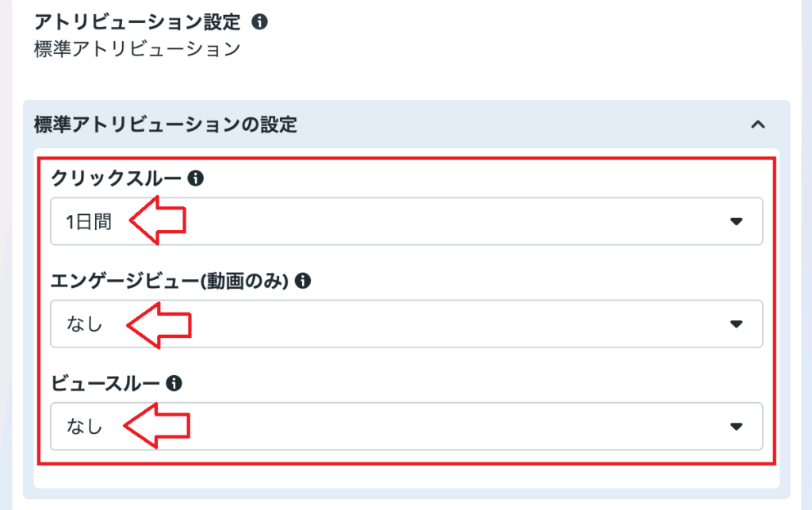Click the red arrow in ビュースルー dropdown
812x510 pixels.
(157, 425)
